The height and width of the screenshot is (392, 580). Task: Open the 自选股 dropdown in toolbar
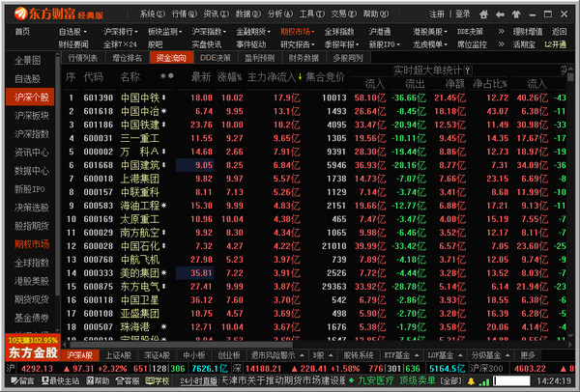point(72,32)
